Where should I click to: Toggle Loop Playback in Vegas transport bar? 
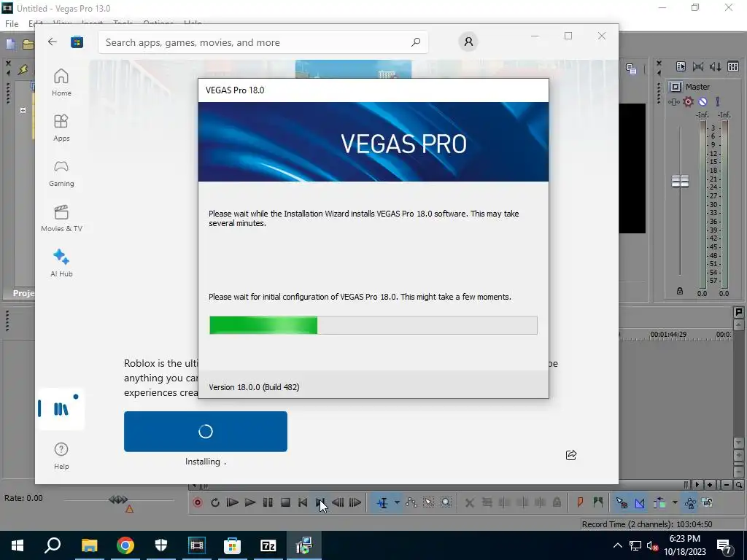(x=215, y=502)
